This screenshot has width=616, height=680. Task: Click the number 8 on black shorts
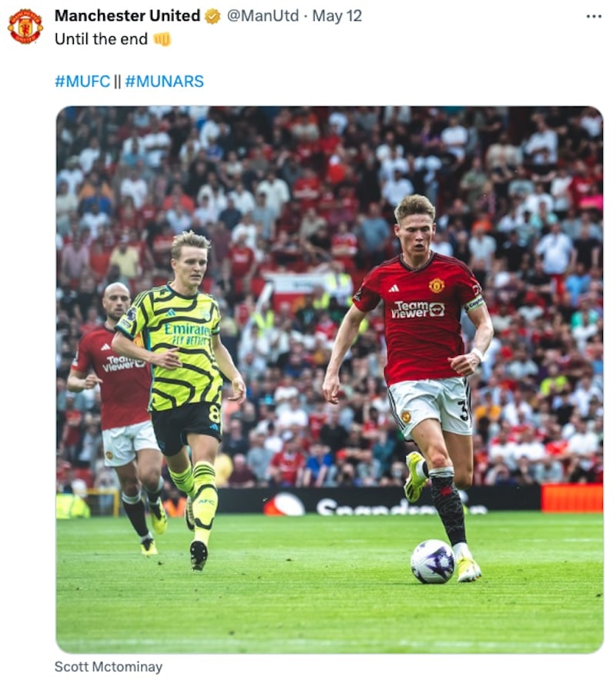pyautogui.click(x=214, y=414)
